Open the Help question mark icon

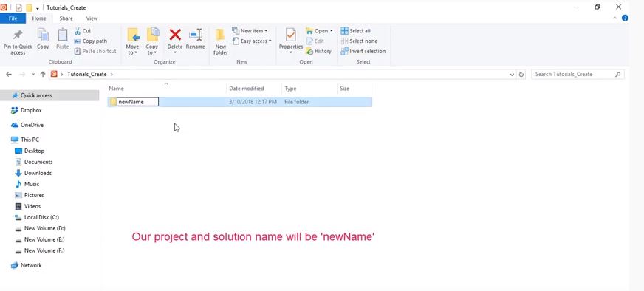[x=625, y=18]
